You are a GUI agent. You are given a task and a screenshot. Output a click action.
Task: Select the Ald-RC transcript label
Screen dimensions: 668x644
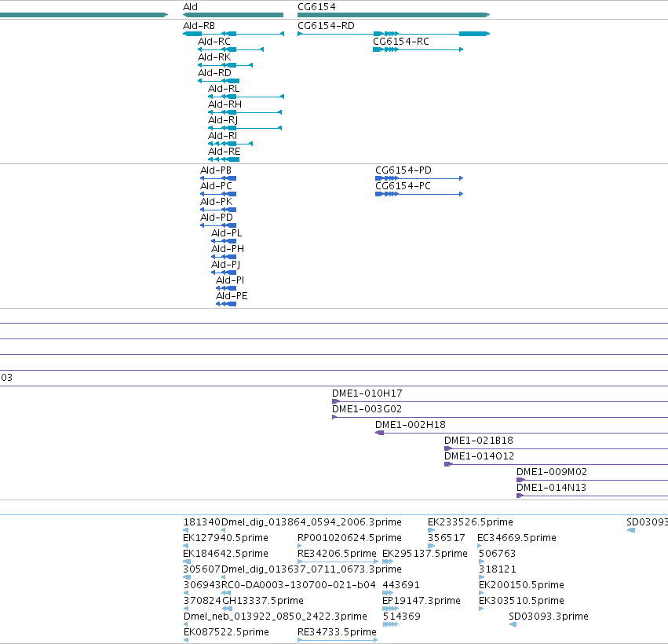click(214, 42)
